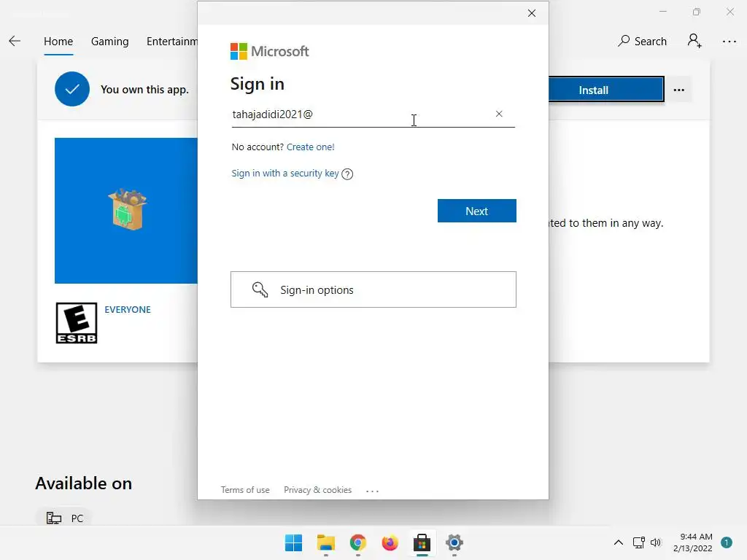Click the ESRB Everyone rating badge

(76, 323)
